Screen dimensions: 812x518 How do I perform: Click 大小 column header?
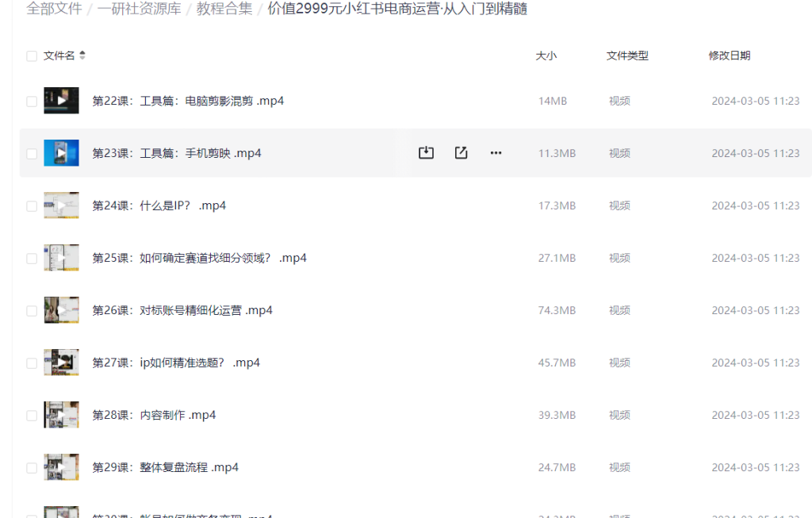click(x=546, y=56)
